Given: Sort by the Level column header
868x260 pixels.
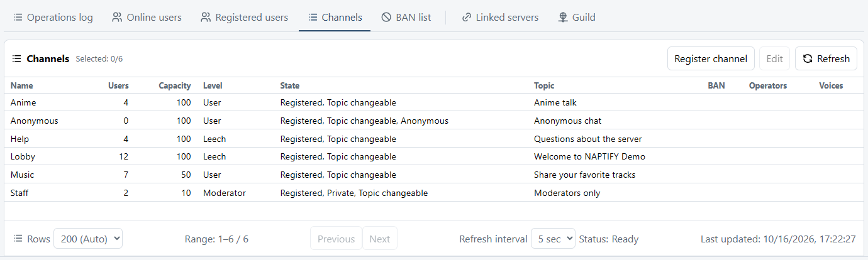Looking at the screenshot, I should coord(213,85).
